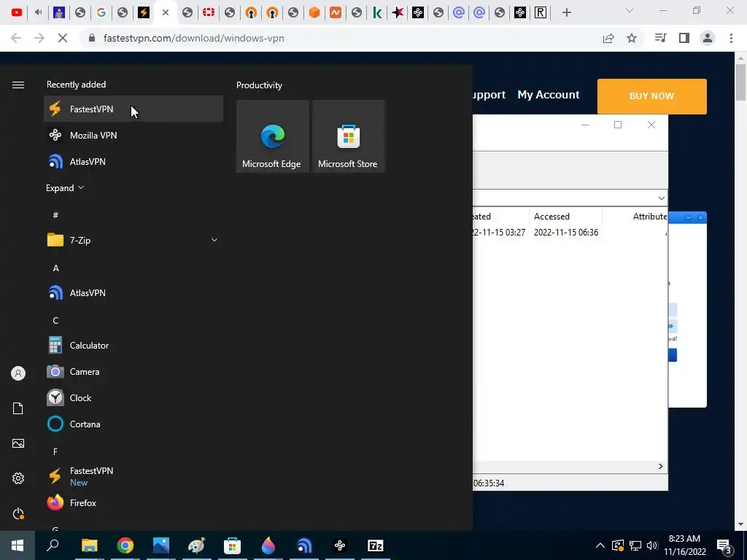Open Microsoft Store taskbar icon

coord(232,545)
